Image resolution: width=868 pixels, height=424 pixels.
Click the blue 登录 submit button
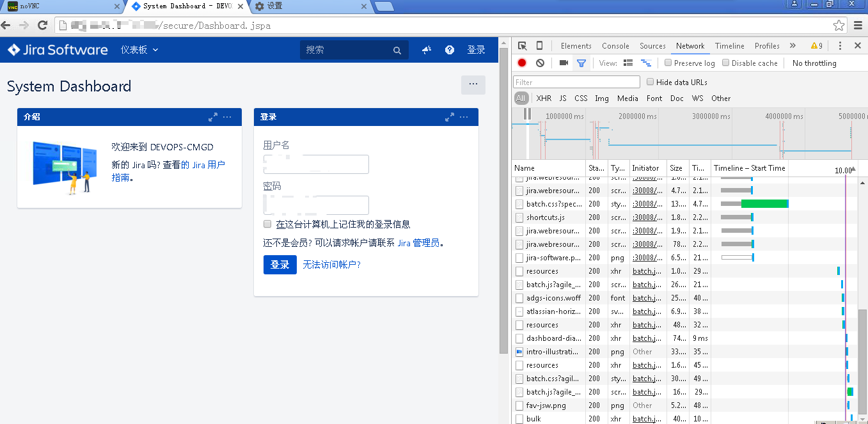pos(280,265)
